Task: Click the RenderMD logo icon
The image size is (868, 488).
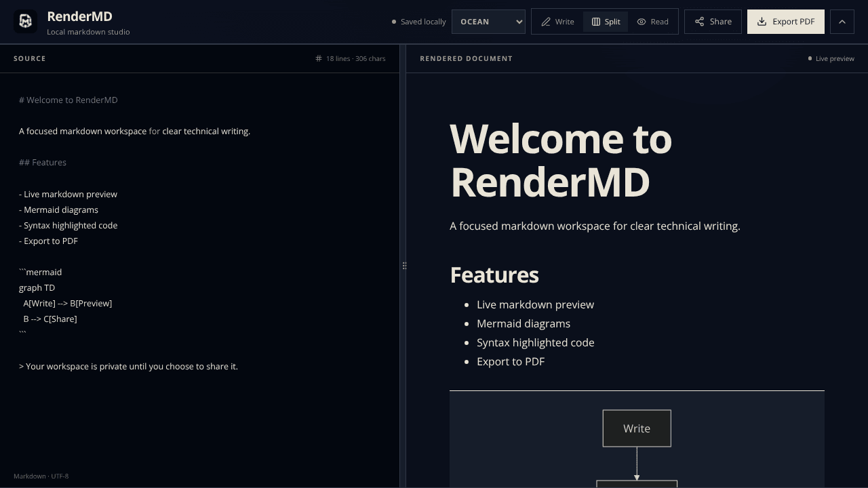Action: click(x=26, y=22)
